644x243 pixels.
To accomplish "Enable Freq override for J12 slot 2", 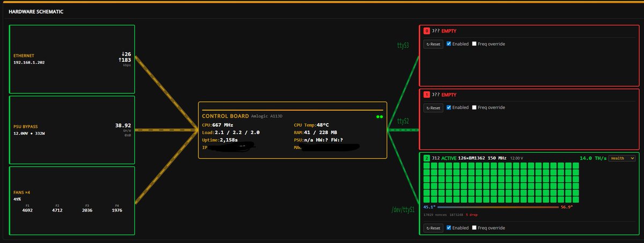I will pos(474,228).
